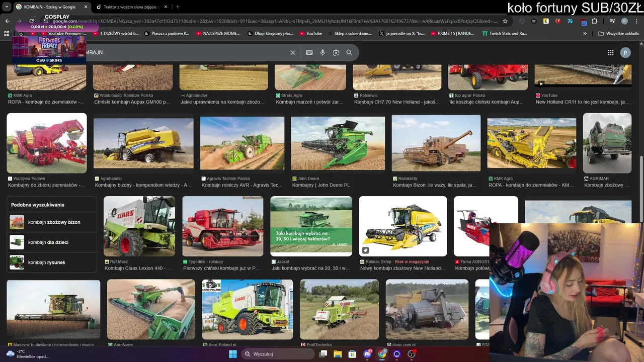The width and height of the screenshot is (644, 362).
Task: Open the tab search dropdown arrow
Action: [7, 7]
